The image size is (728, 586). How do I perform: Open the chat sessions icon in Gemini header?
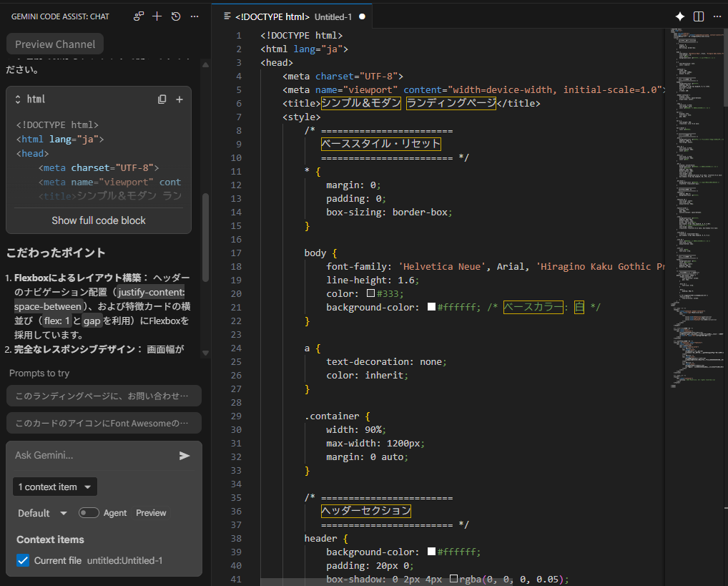138,16
